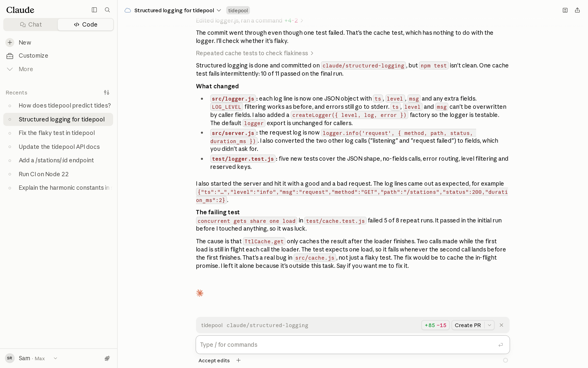Open 'Explain the harmonic constants' session
The width and height of the screenshot is (588, 368).
[58, 188]
